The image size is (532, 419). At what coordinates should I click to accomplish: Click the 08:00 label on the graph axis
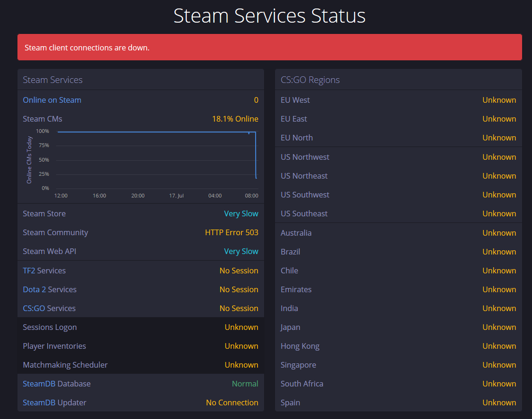click(251, 196)
